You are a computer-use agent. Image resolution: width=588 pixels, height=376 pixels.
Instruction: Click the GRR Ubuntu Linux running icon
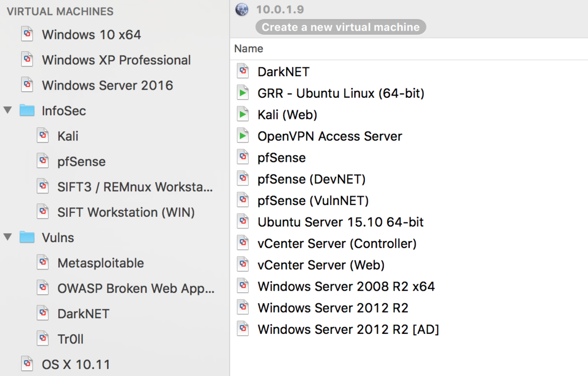pos(242,93)
